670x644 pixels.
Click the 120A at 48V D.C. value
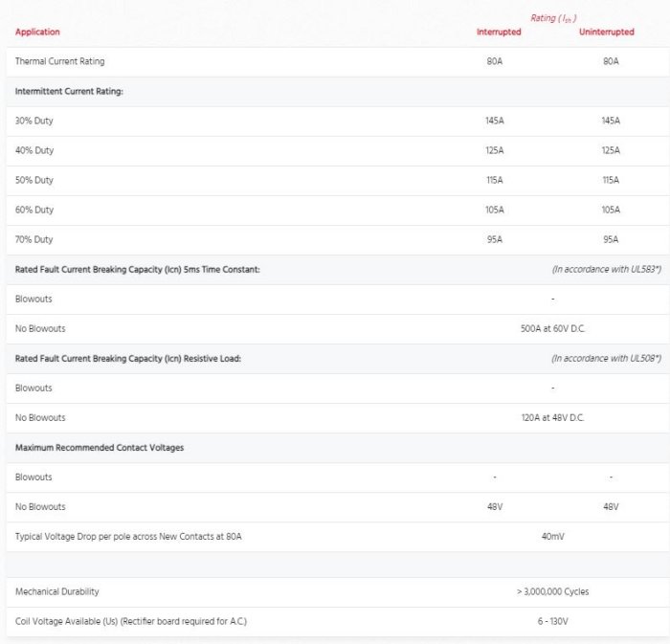tap(552, 418)
